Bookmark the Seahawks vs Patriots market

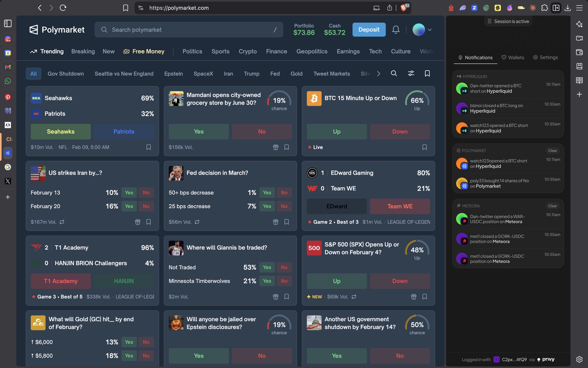click(x=148, y=147)
